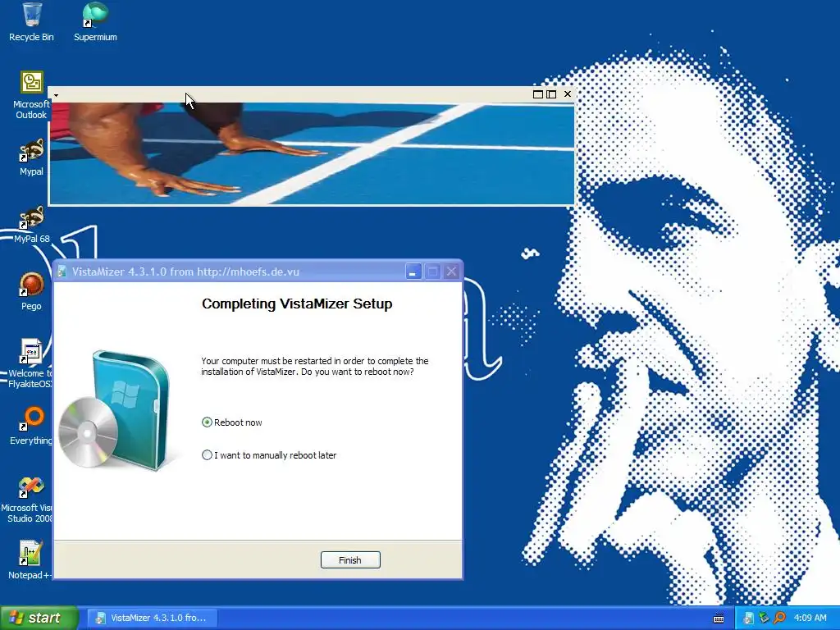Screen dimensions: 840x630
Task: Click the Everything magnifier tray icon
Action: pyautogui.click(x=779, y=619)
